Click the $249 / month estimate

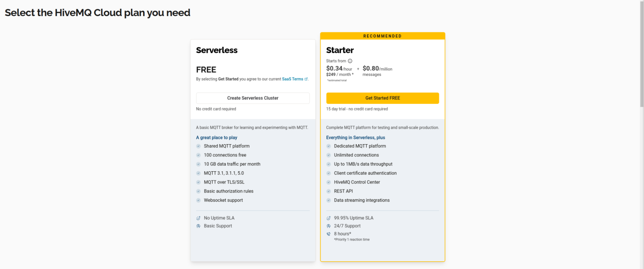[x=340, y=75]
